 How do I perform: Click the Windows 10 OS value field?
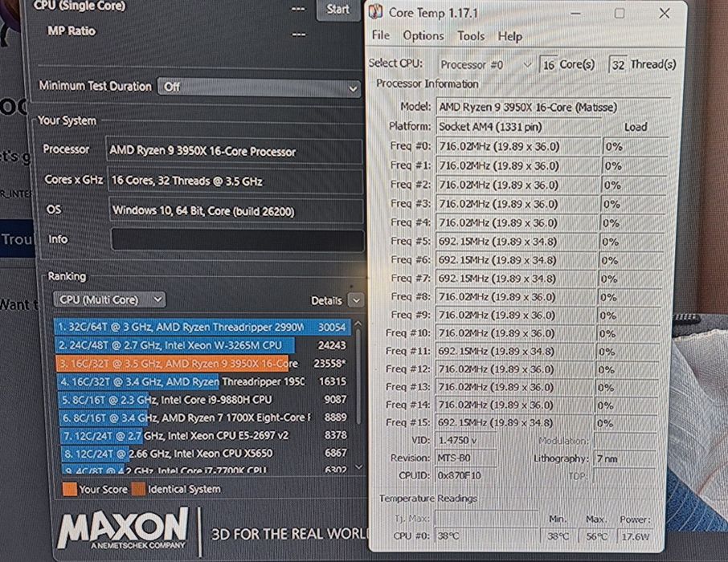(x=236, y=210)
